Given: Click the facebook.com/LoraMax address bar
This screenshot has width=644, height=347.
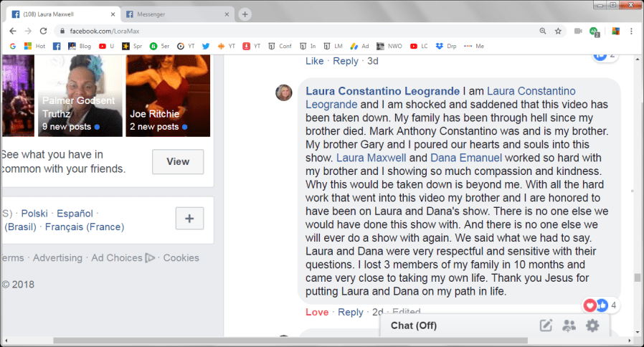Looking at the screenshot, I should point(287,31).
